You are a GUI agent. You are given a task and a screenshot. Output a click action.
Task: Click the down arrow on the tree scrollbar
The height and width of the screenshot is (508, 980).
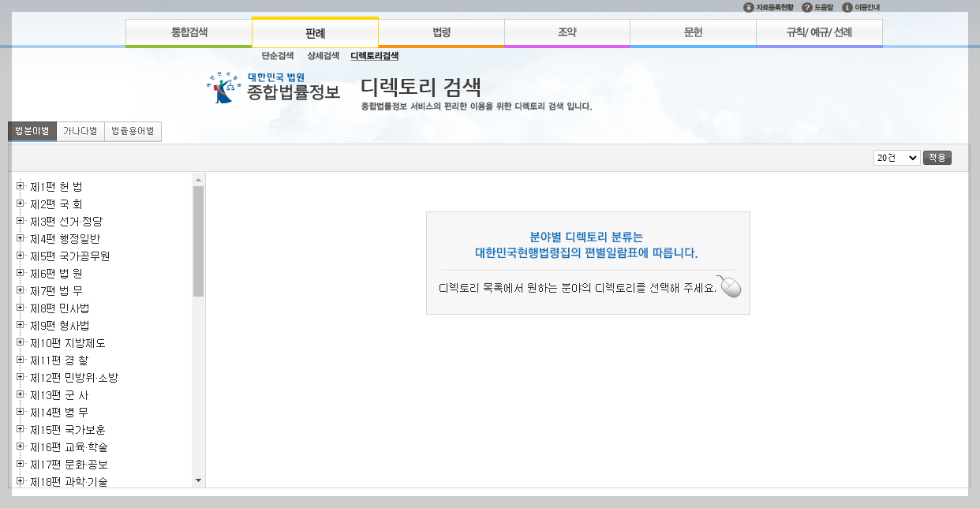pos(199,481)
